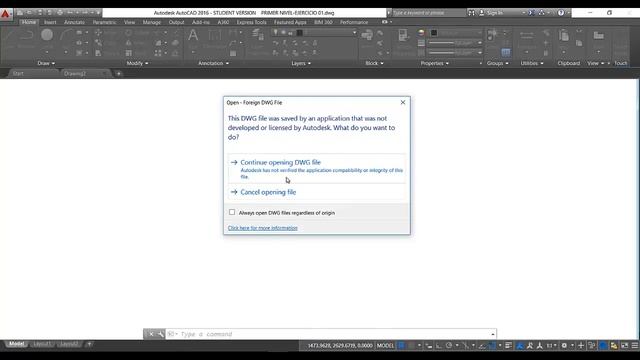Open the Express Tools ribbon tab
The width and height of the screenshot is (640, 360).
tap(251, 22)
